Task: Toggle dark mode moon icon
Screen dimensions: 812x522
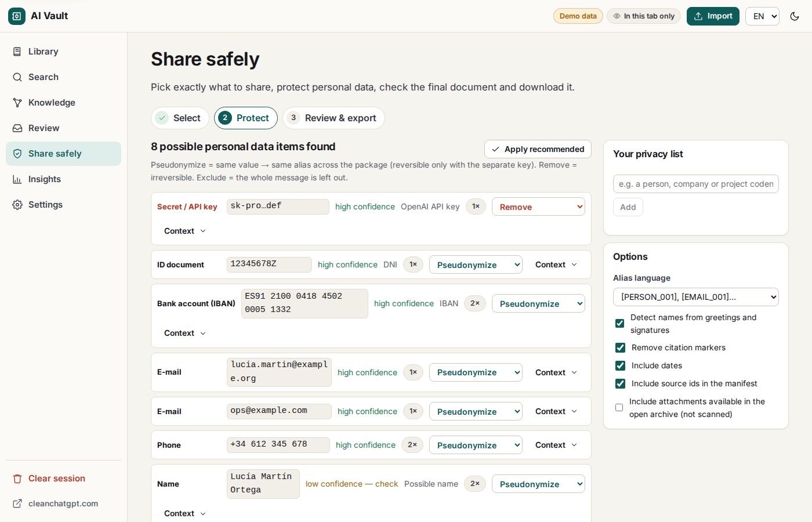Action: 795,16
